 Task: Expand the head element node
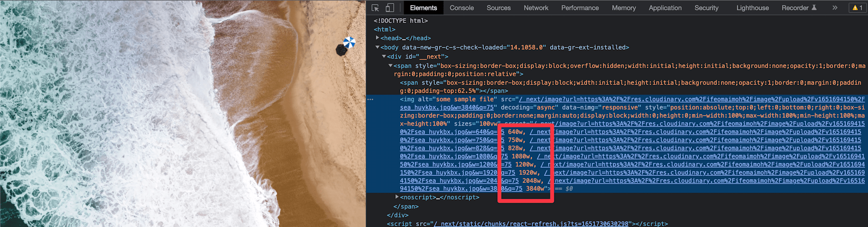[x=378, y=38]
